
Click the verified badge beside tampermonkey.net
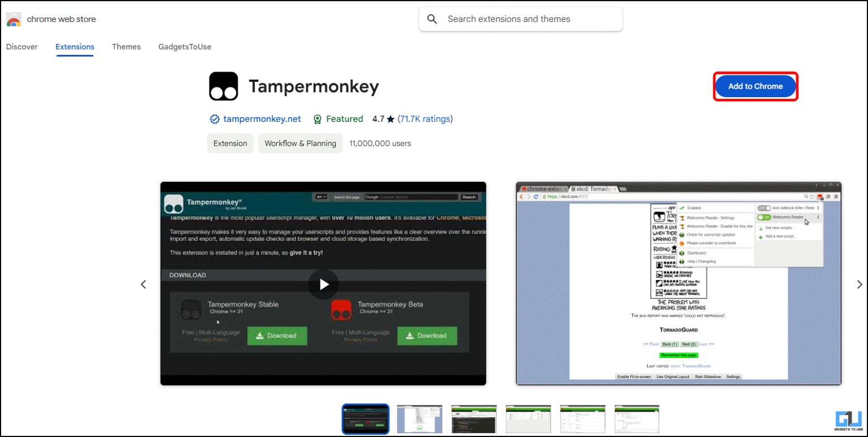click(x=214, y=119)
